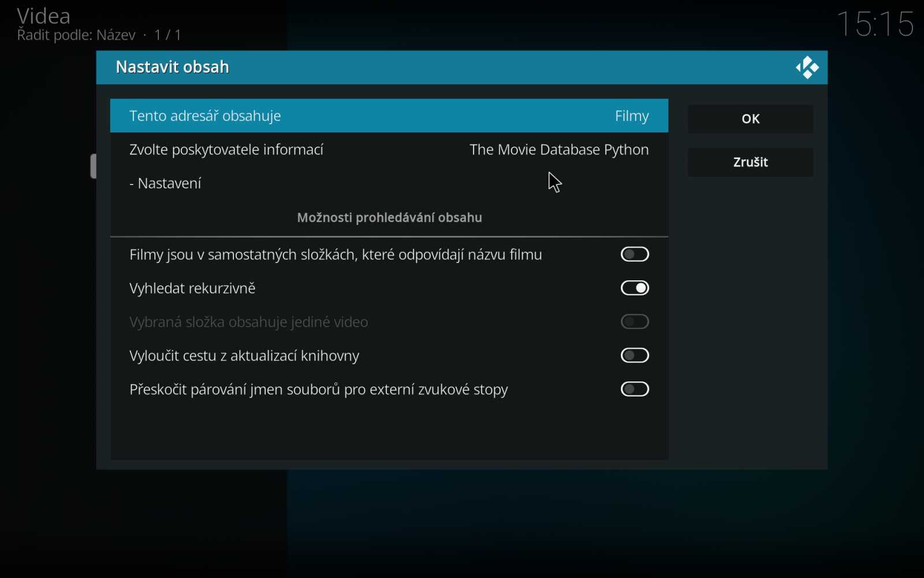The width and height of the screenshot is (924, 578).
Task: Click Možnosti prohledávání obsahu heading
Action: coord(389,218)
